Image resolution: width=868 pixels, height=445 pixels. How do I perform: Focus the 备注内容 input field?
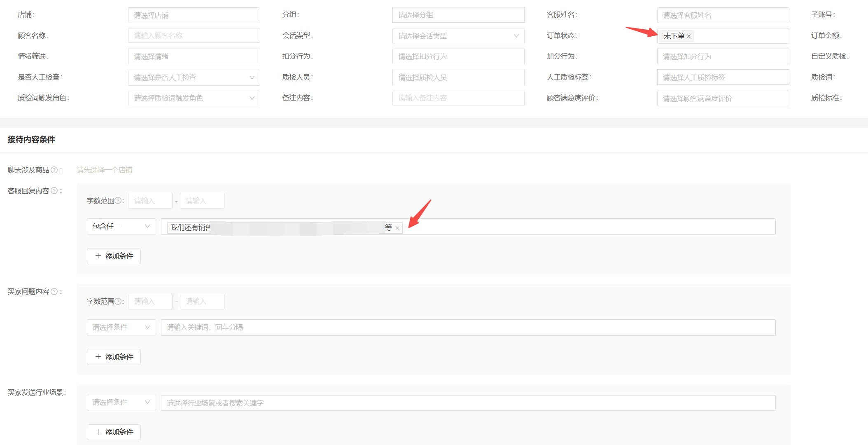tap(458, 98)
